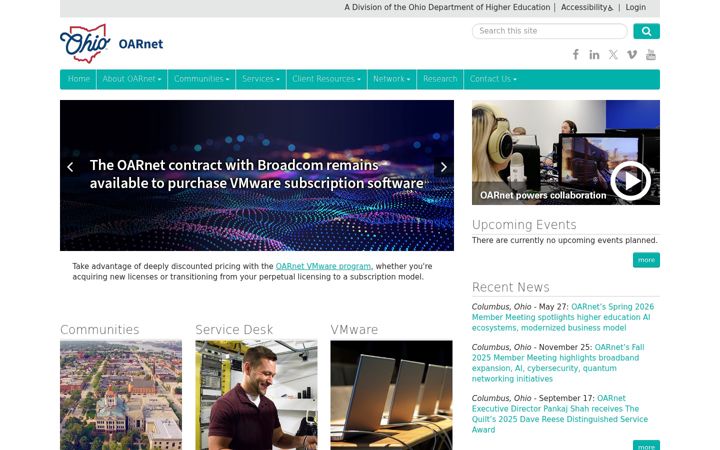Click the VMware section heading
The width and height of the screenshot is (720, 450).
coord(354,330)
